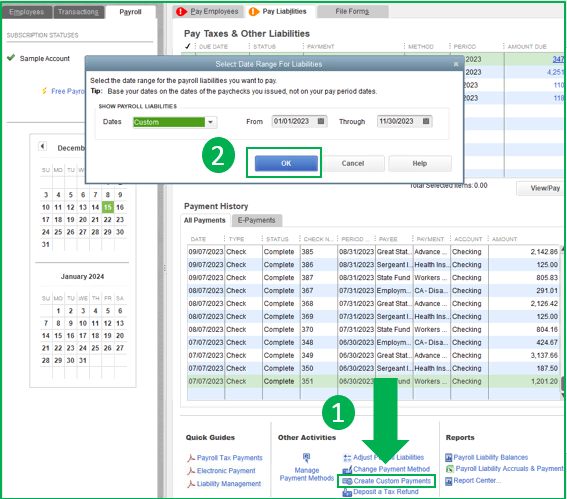Switch to the Employees tab
567x499 pixels.
[x=26, y=12]
